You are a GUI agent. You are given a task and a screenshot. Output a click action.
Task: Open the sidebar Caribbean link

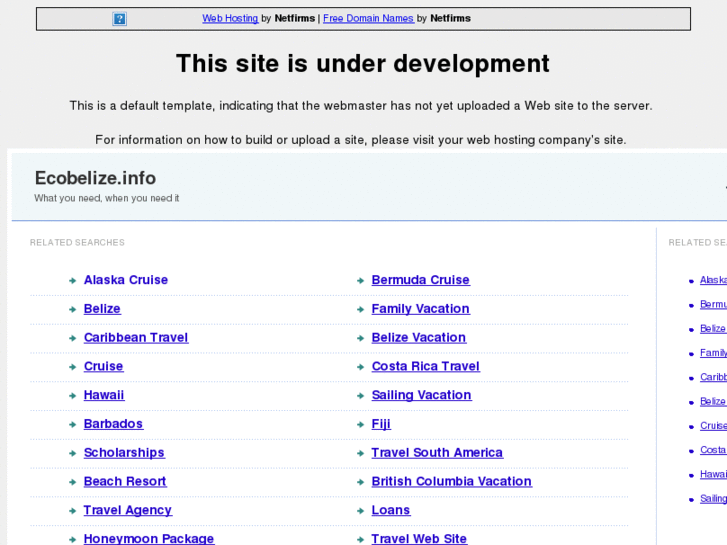click(713, 377)
